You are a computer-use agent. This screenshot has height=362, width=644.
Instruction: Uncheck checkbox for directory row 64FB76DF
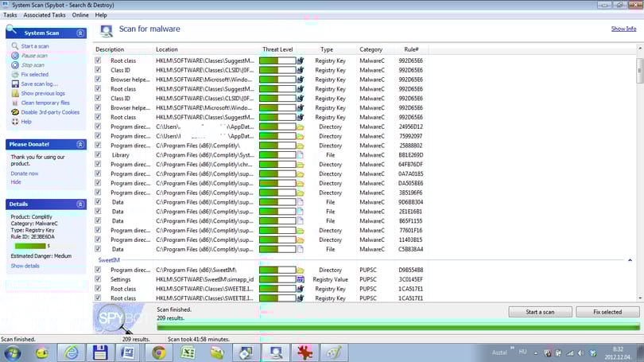tap(98, 164)
